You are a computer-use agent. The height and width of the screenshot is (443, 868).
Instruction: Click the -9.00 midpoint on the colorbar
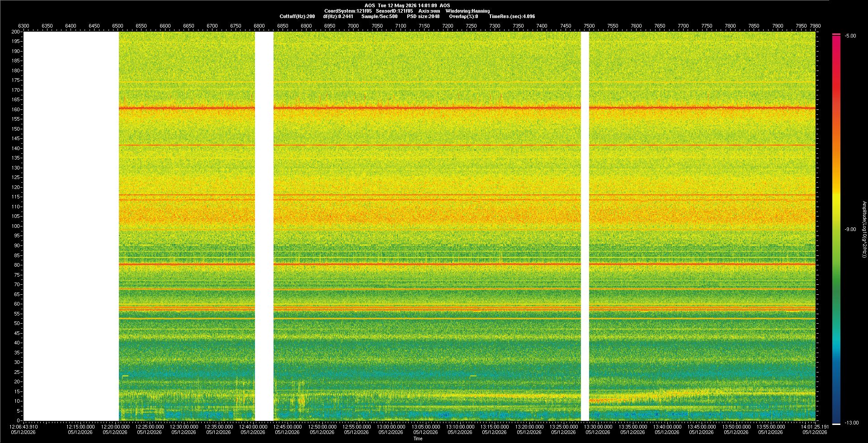(x=850, y=229)
